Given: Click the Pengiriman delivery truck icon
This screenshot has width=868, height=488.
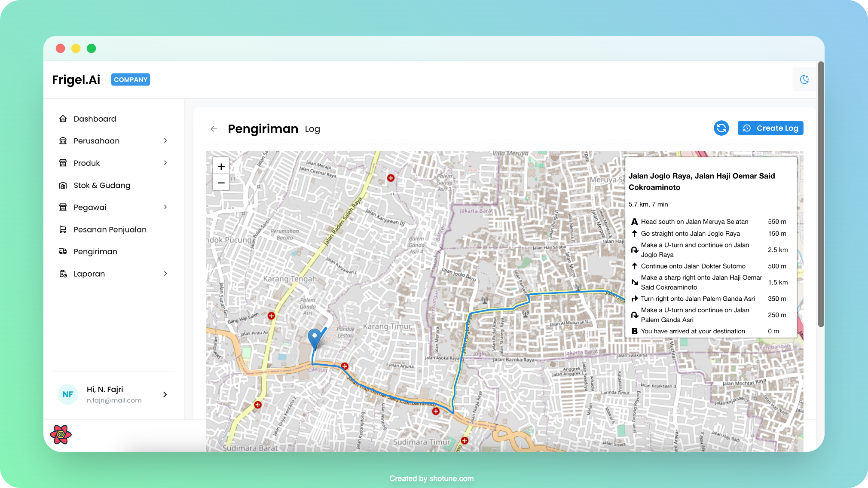Looking at the screenshot, I should (x=63, y=251).
